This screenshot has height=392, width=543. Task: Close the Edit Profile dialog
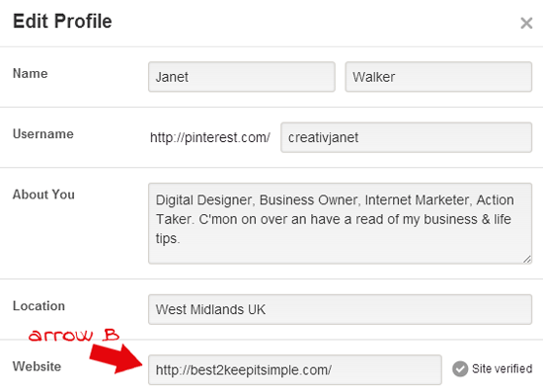pos(526,23)
